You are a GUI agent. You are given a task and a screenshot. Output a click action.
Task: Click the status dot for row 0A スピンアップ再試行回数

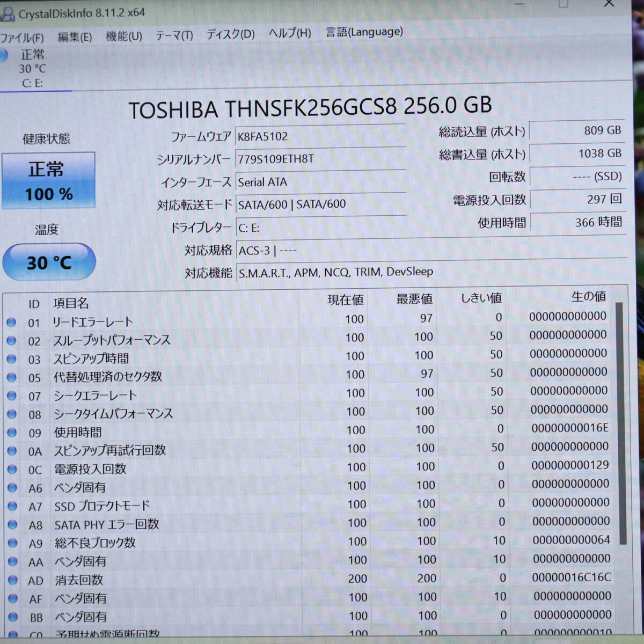[x=12, y=451]
